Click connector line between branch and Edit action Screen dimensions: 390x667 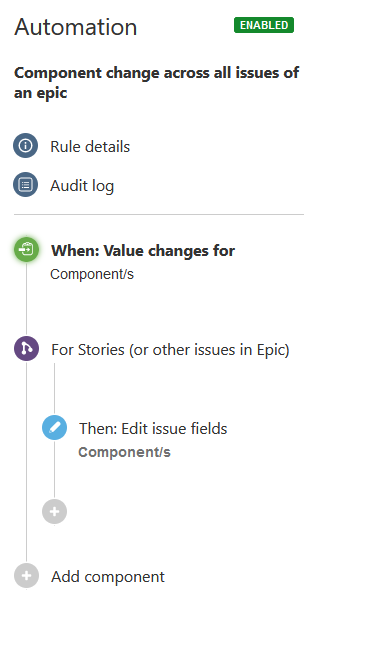coord(54,389)
